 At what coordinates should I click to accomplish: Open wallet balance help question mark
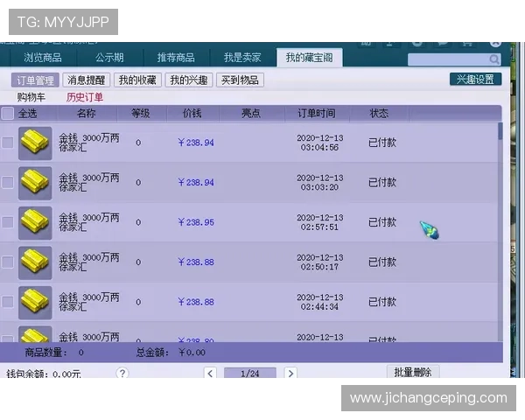(122, 373)
